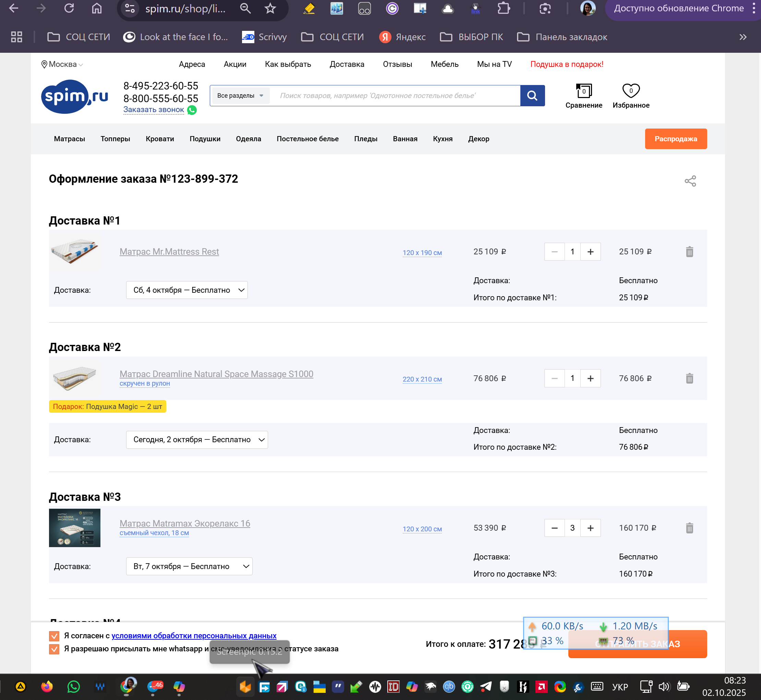Click the orange Распродажа button
Image resolution: width=761 pixels, height=700 pixels.
pos(675,138)
